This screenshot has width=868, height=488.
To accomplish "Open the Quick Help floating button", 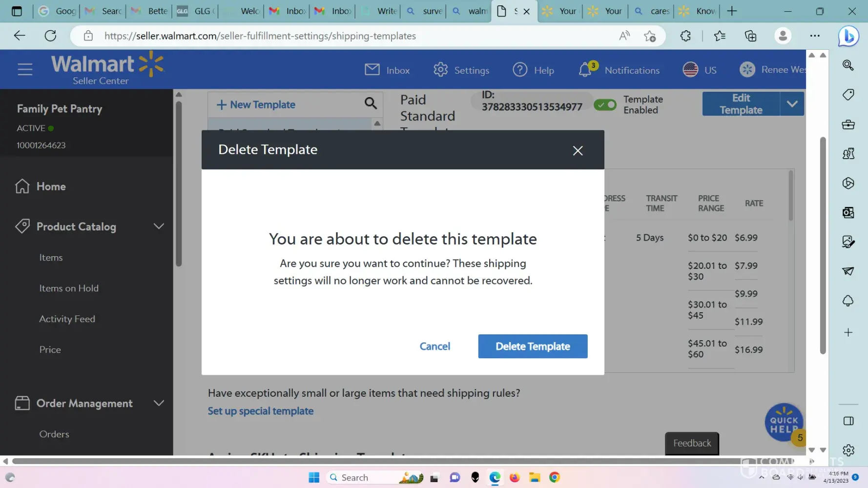I will pyautogui.click(x=783, y=422).
